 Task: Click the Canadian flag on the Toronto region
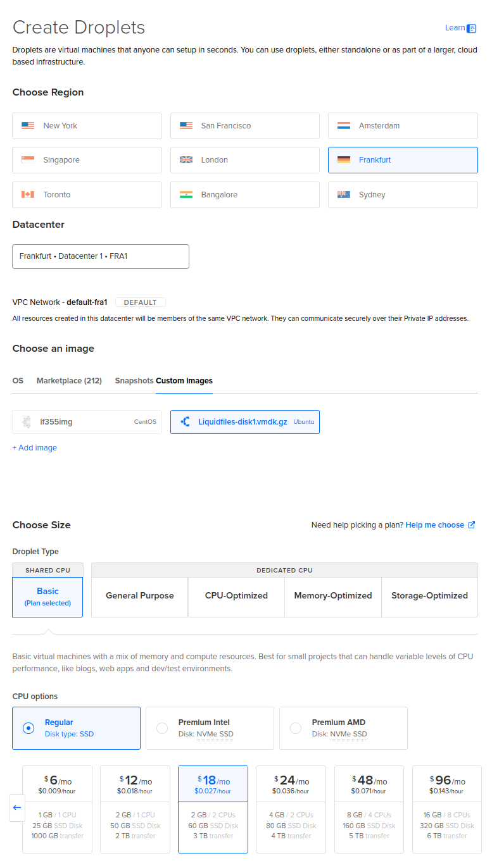tap(27, 194)
